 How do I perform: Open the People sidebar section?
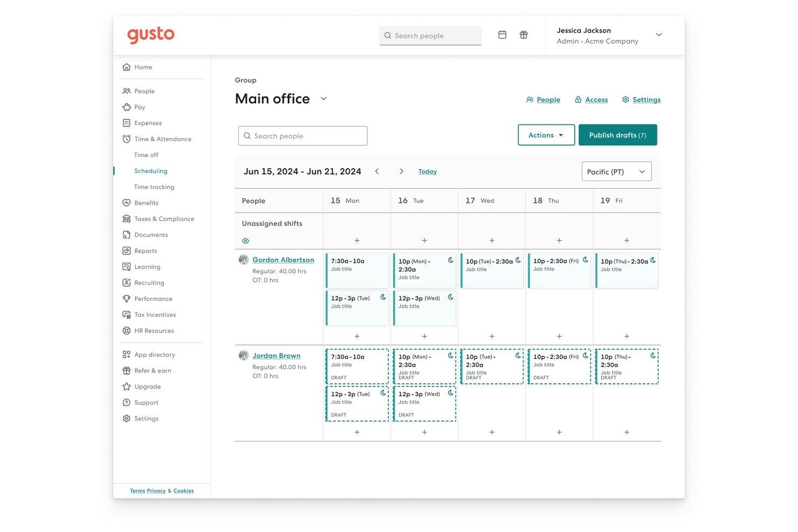[139, 91]
